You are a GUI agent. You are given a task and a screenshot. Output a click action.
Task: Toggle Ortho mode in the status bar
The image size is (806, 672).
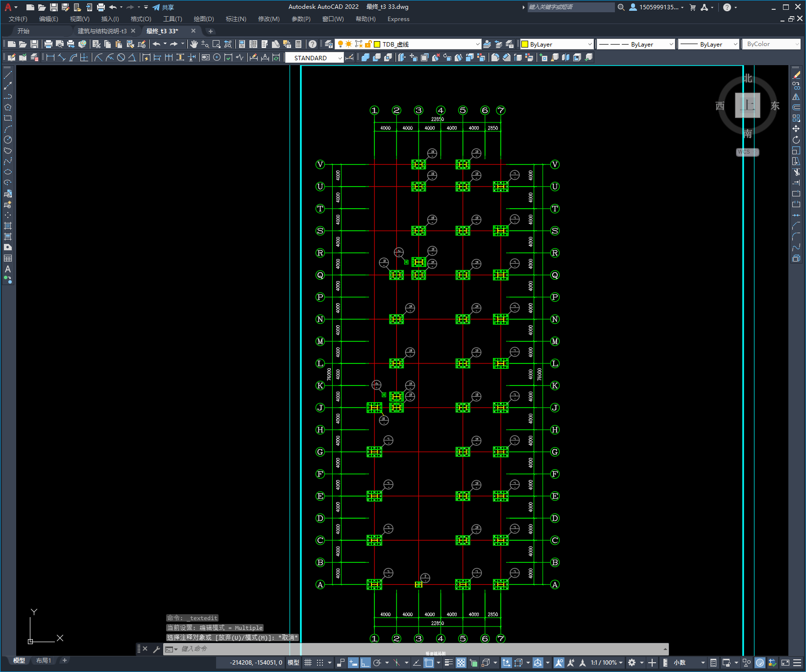click(365, 663)
